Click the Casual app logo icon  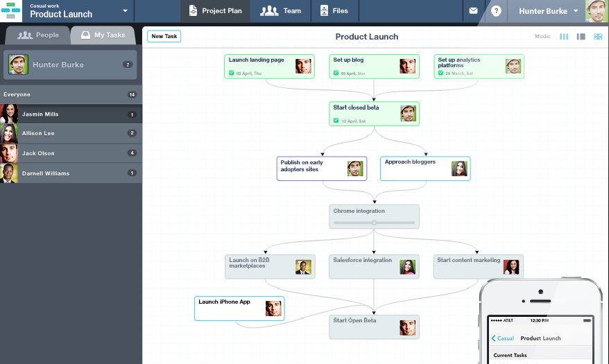pos(11,10)
